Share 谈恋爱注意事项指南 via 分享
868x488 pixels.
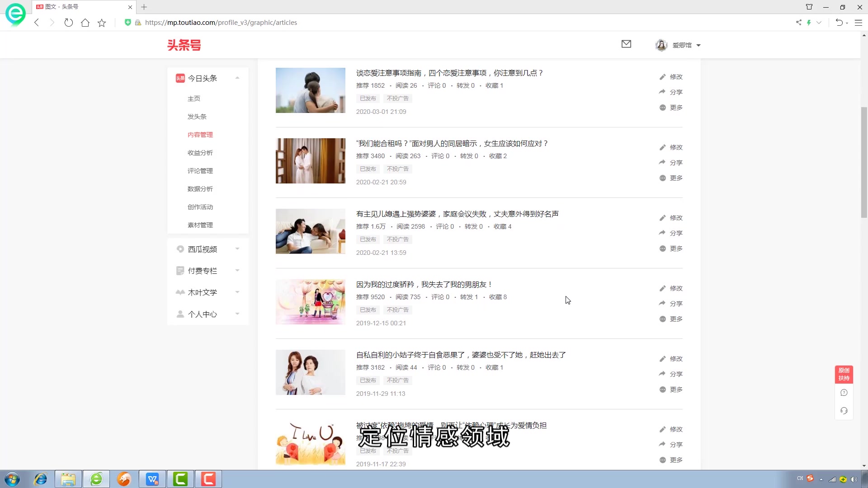[671, 92]
